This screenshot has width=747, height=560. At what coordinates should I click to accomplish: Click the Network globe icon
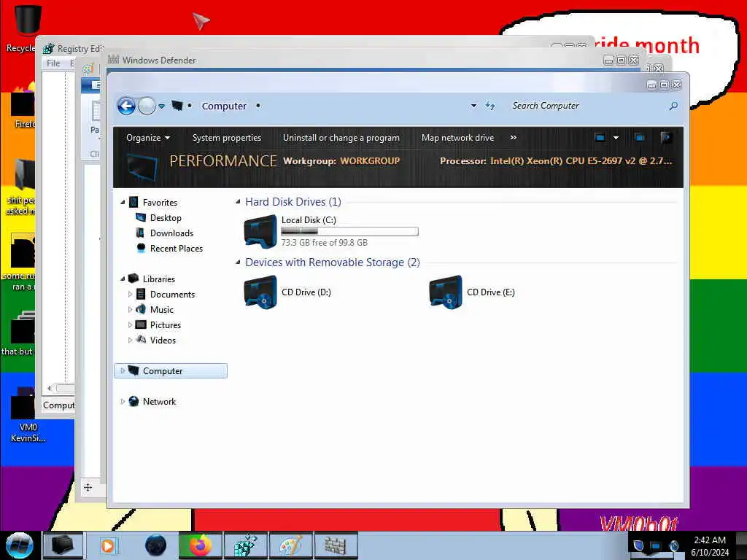point(134,401)
